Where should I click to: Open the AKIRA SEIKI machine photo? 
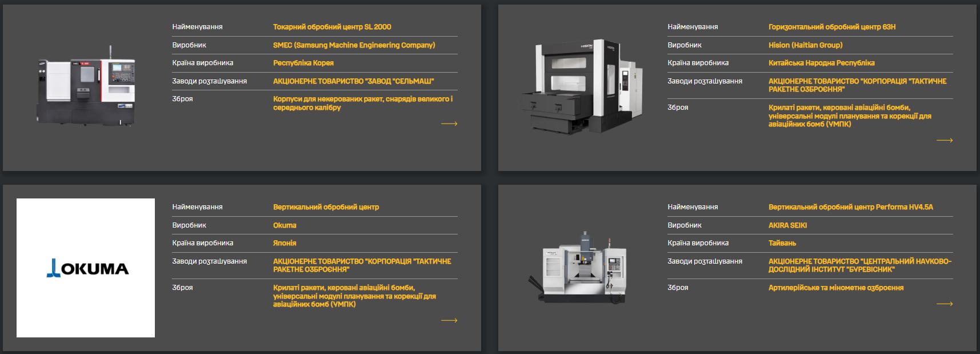point(581,268)
